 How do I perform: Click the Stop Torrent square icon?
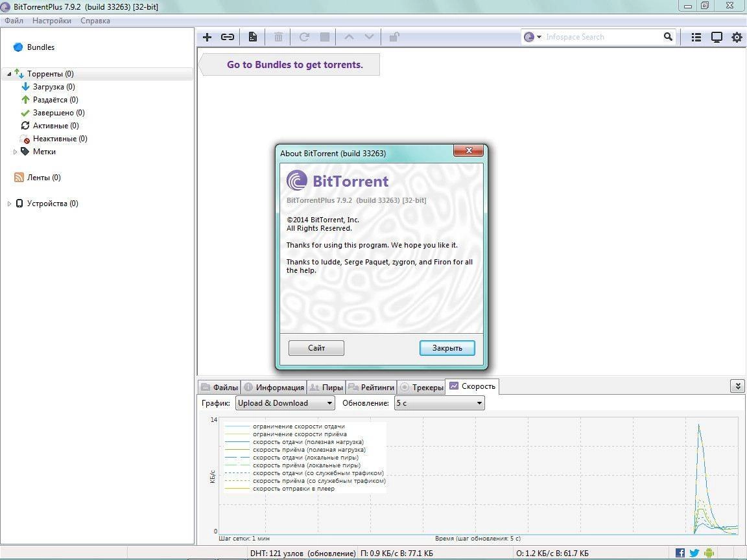[x=325, y=37]
